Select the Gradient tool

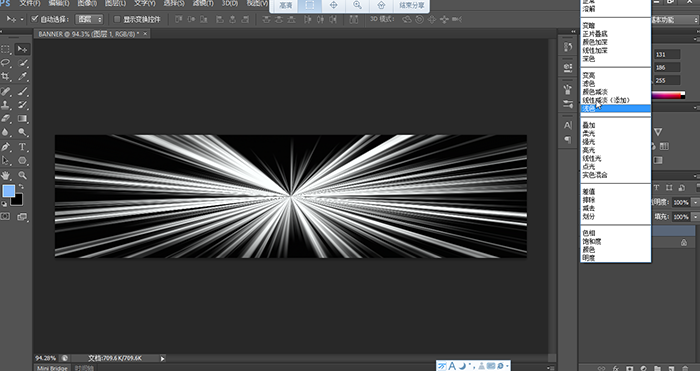(x=22, y=119)
